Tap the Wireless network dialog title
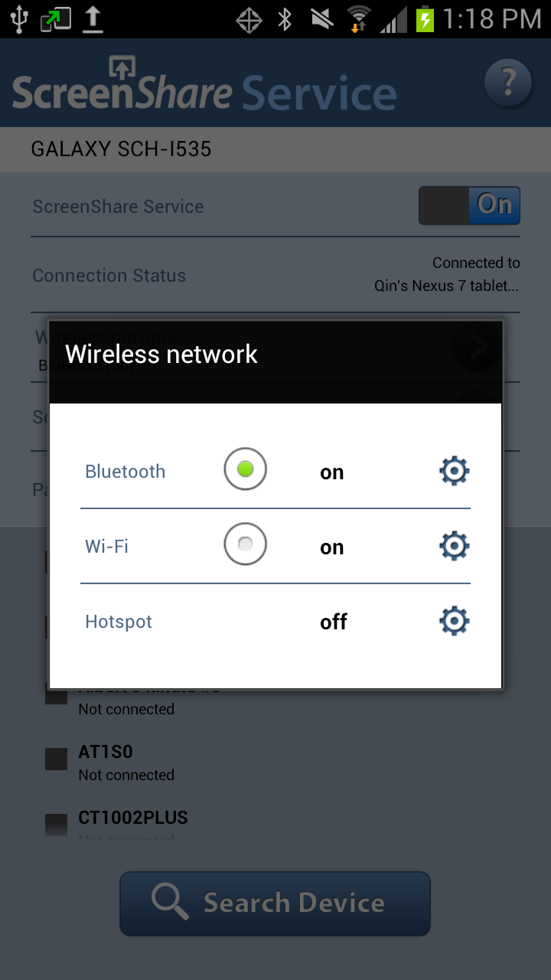 [x=161, y=354]
